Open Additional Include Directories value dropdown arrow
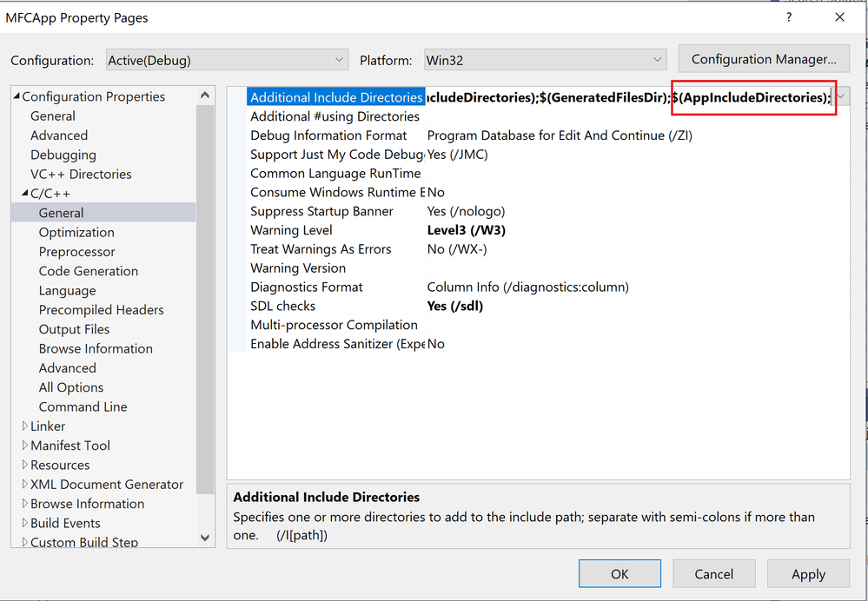The image size is (868, 601). tap(841, 97)
